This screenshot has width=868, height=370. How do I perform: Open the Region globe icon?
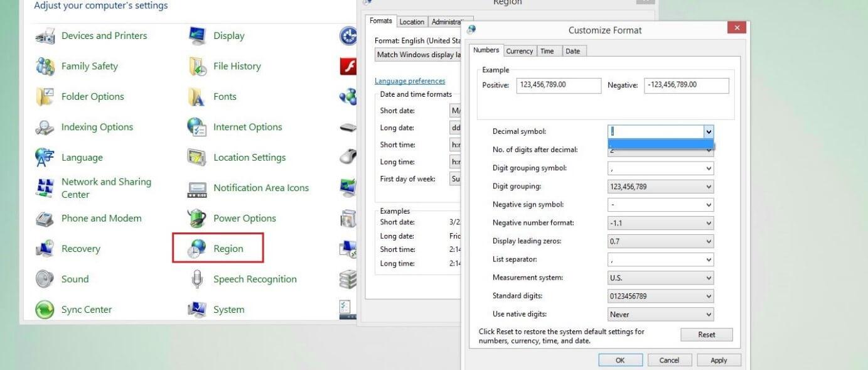click(x=196, y=249)
